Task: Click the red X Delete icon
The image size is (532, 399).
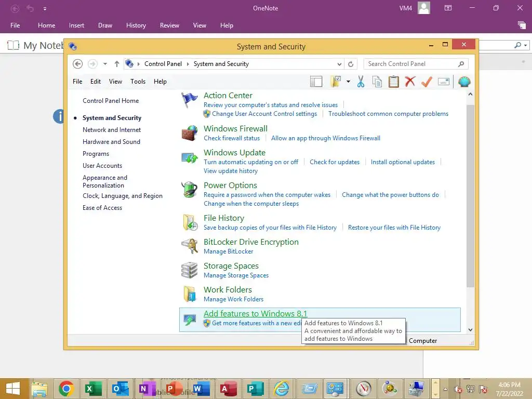Action: point(410,82)
